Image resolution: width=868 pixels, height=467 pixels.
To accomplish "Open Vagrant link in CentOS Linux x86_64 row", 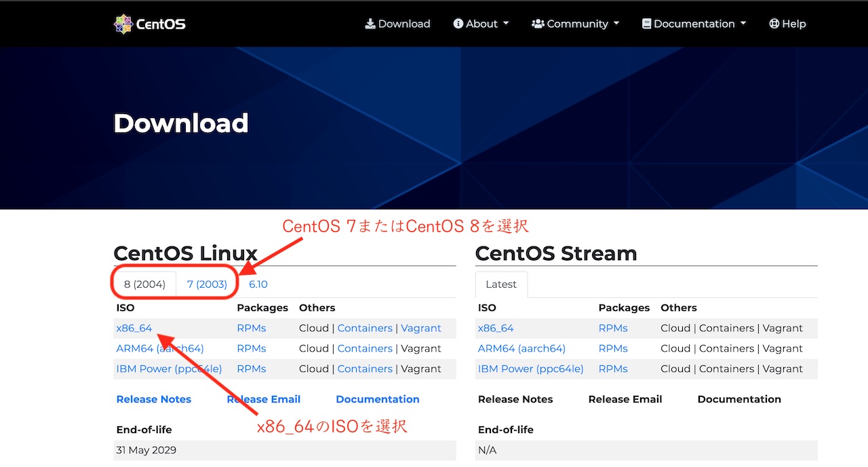I will (421, 329).
